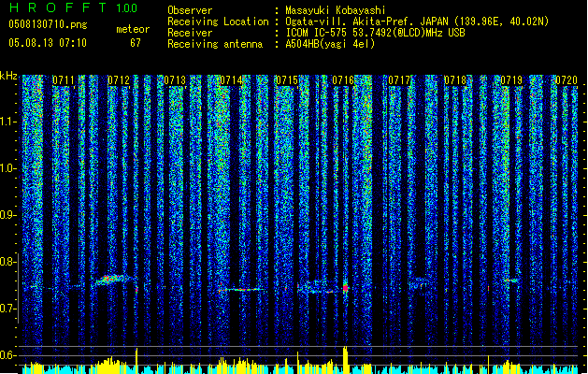Click the 0714 time marker
588x374 pixels.
click(231, 80)
